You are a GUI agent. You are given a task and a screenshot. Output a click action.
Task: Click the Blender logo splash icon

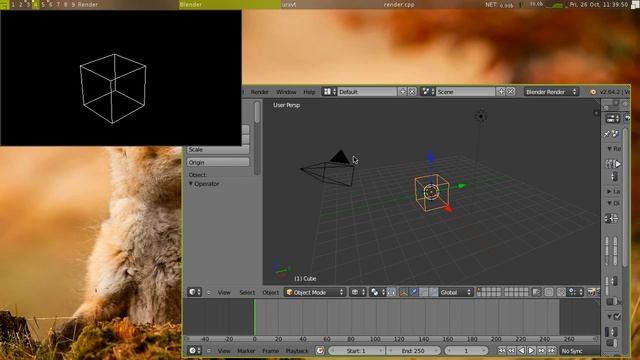pyautogui.click(x=593, y=92)
